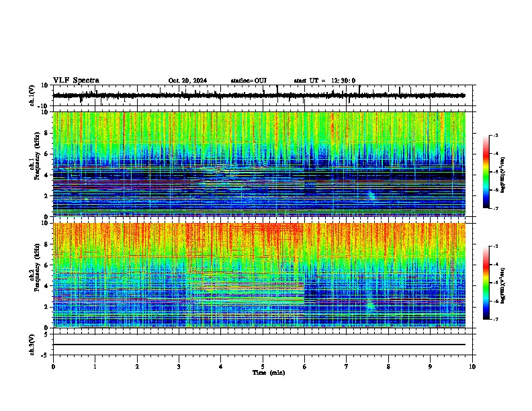Click time axis tick label "0"
This screenshot has height=411, width=532.
53,367
